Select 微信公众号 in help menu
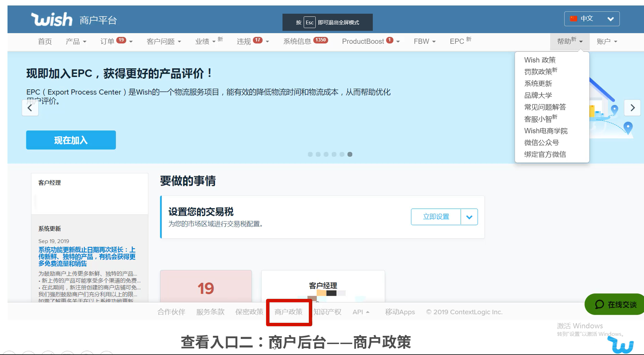Image resolution: width=644 pixels, height=355 pixels. 541,142
